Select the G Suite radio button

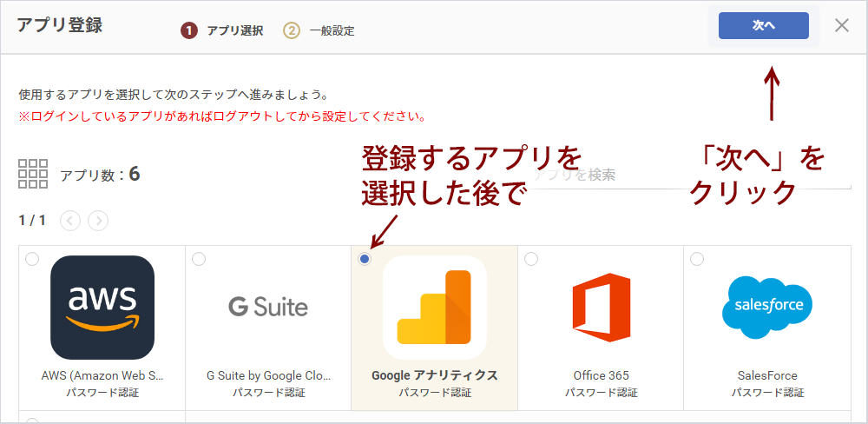click(198, 259)
